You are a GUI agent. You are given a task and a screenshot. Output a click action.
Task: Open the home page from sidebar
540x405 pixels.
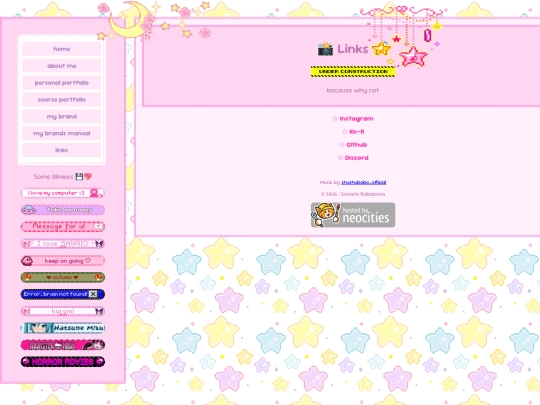62,49
